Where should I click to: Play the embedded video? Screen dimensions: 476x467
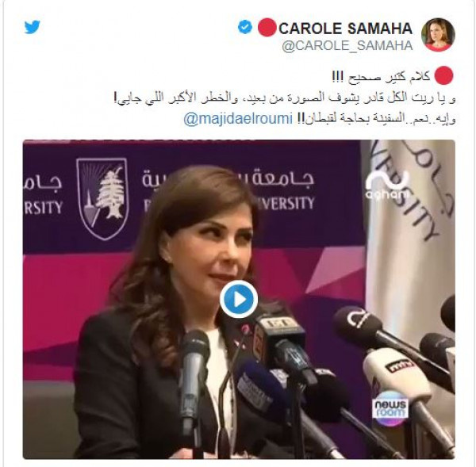pyautogui.click(x=239, y=299)
